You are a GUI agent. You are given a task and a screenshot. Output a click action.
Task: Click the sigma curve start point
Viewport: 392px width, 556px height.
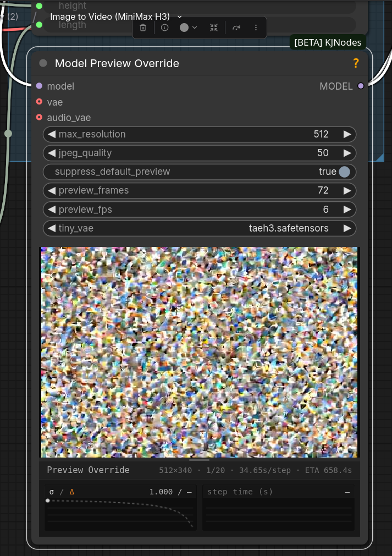[x=48, y=500]
